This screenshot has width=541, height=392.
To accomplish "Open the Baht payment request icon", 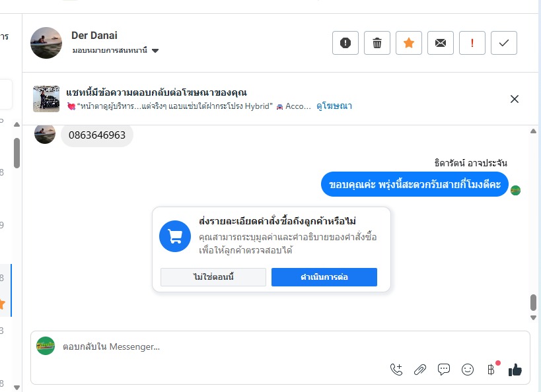I will click(x=491, y=370).
